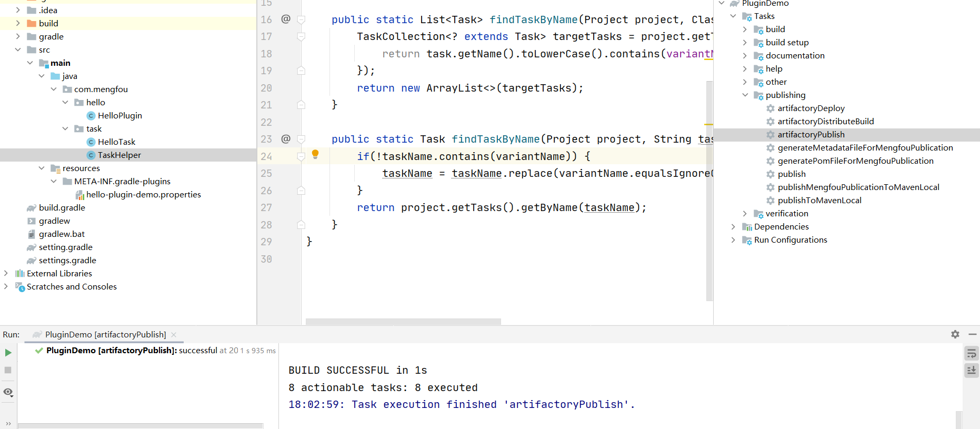
Task: Click the HelloTask class icon
Action: (x=91, y=142)
